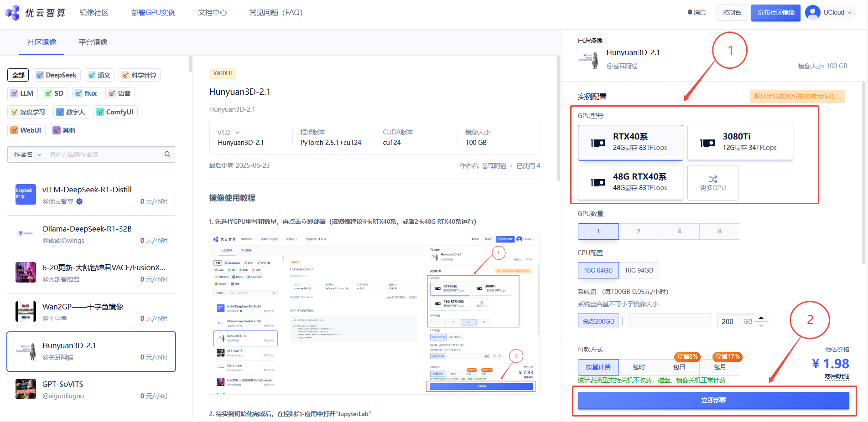Open the 文档中心 nav menu
Screen dimensions: 868x422
(212, 12)
